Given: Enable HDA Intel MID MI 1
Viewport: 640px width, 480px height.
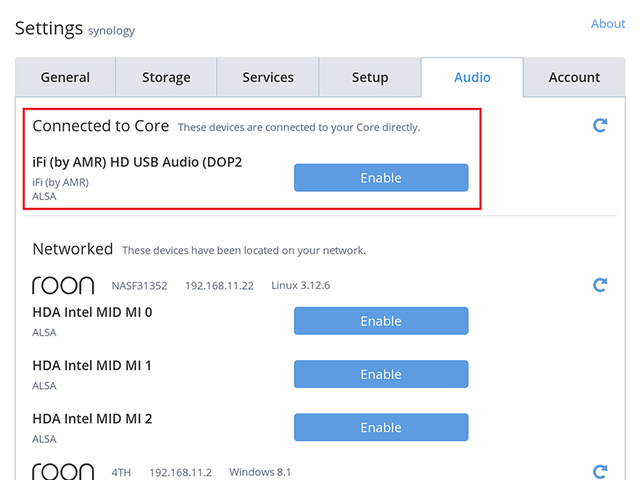Looking at the screenshot, I should coord(381,374).
